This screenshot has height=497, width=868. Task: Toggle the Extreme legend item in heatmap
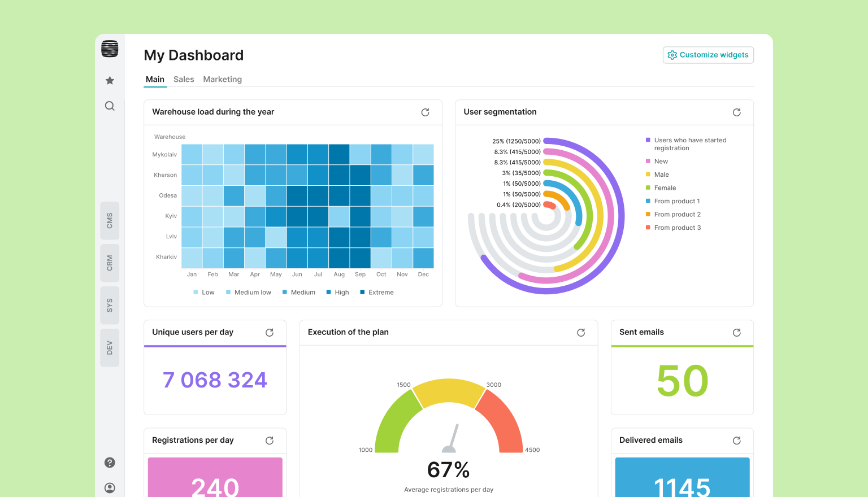point(377,293)
